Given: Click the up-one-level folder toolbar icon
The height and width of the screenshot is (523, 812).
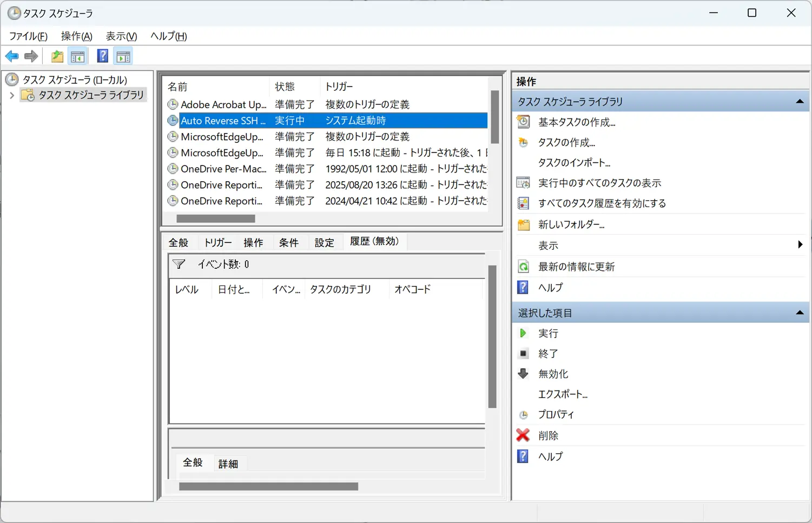Looking at the screenshot, I should pyautogui.click(x=57, y=56).
